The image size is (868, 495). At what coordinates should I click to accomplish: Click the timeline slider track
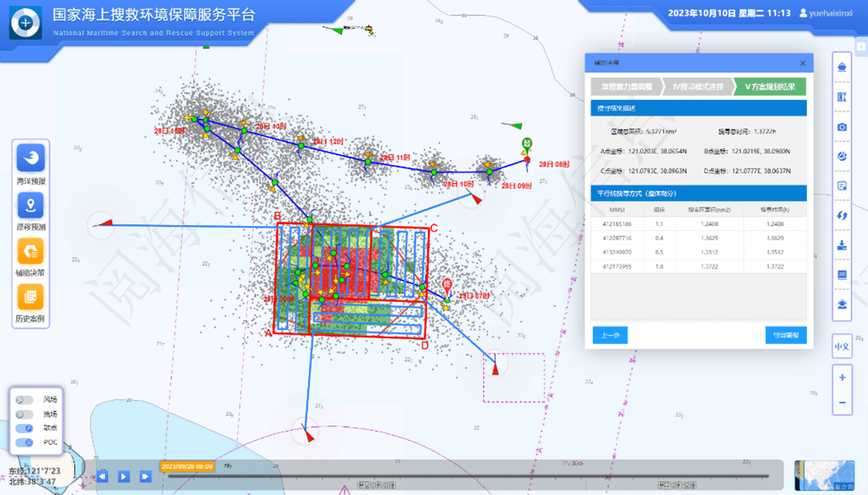tap(466, 476)
